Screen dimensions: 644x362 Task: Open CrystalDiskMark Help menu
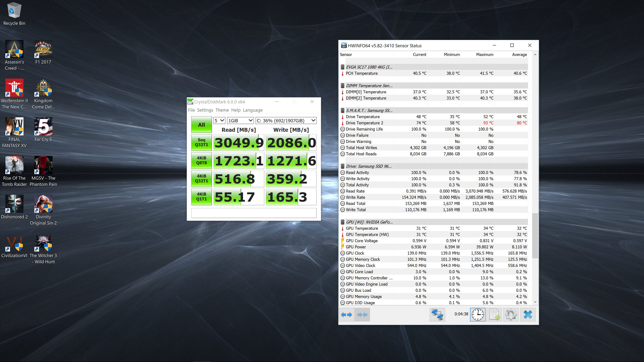(236, 110)
